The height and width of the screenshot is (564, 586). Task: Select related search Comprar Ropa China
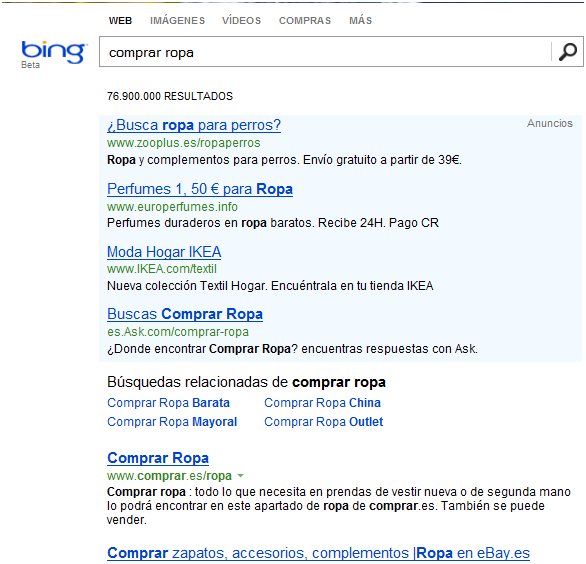coord(323,403)
